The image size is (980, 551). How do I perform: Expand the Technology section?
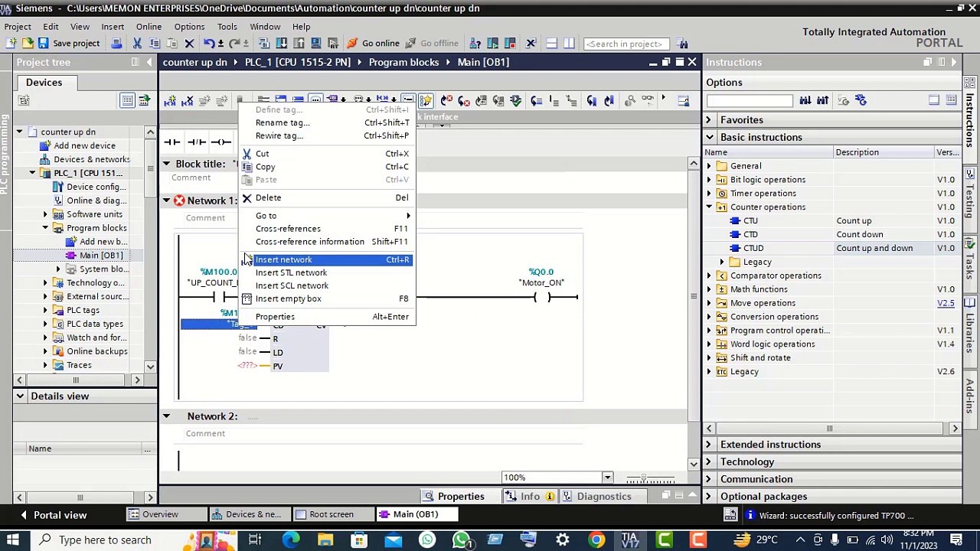click(x=709, y=462)
